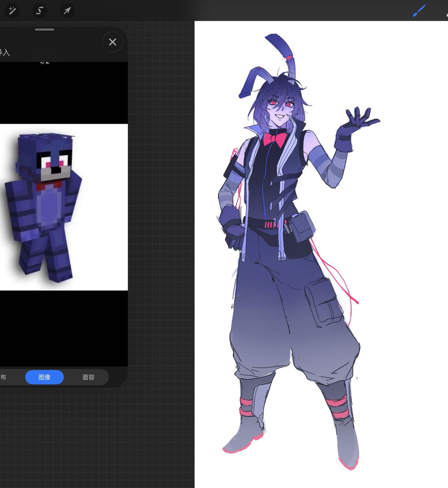Click the blue Minecraft bunny reference image
The image size is (448, 488).
(x=64, y=207)
